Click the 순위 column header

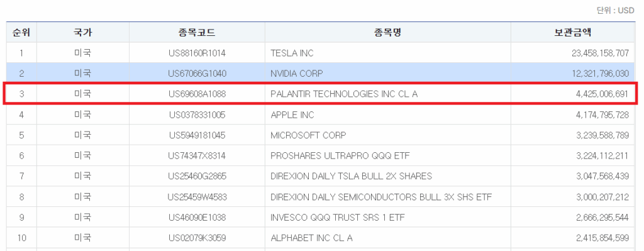21,33
